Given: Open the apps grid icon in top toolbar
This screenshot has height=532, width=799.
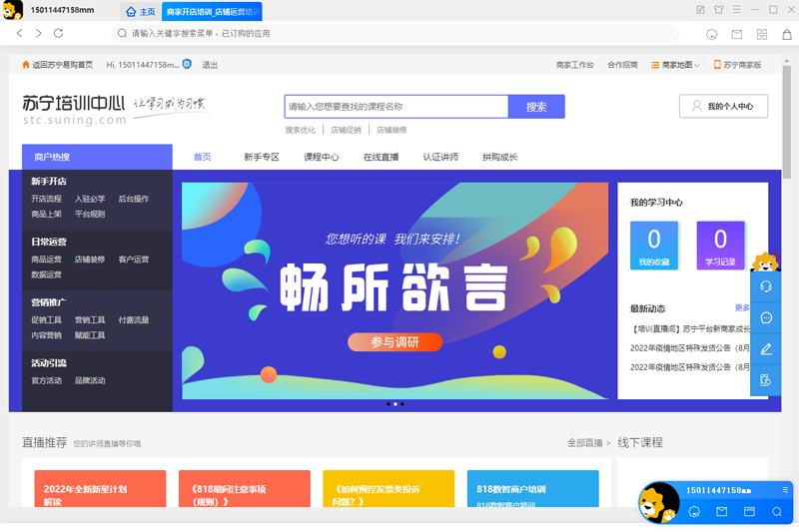Looking at the screenshot, I should click(762, 34).
